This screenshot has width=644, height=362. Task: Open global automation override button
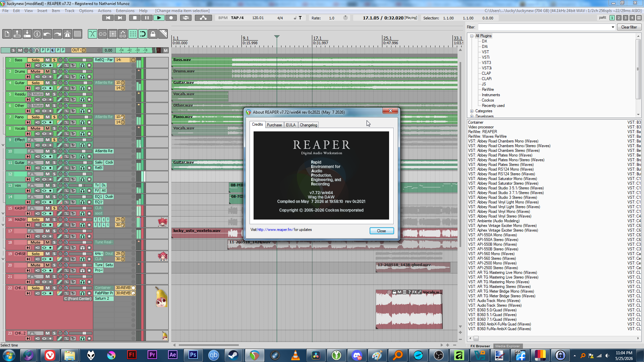coord(203,18)
